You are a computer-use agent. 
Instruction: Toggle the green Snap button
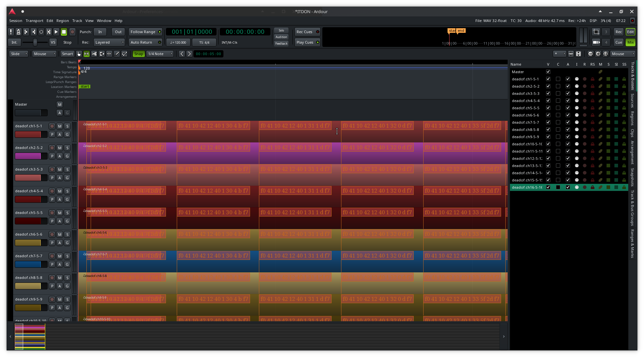[138, 54]
